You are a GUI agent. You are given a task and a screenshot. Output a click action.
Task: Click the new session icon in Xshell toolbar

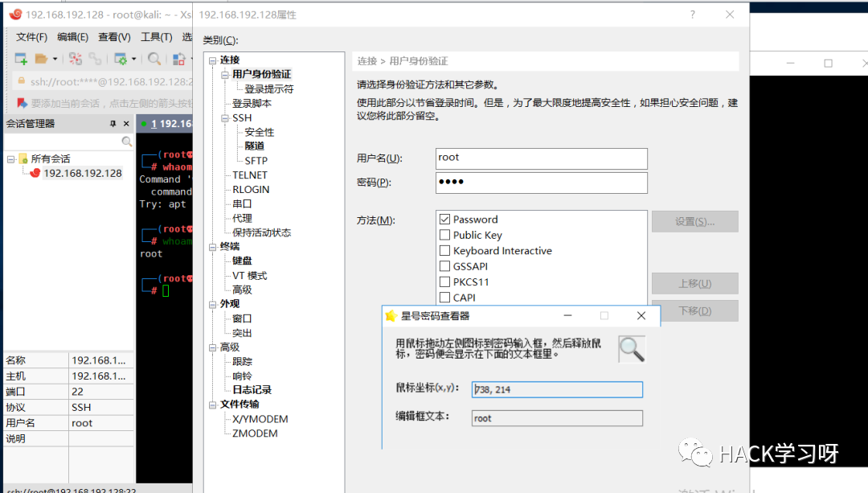pyautogui.click(x=21, y=58)
